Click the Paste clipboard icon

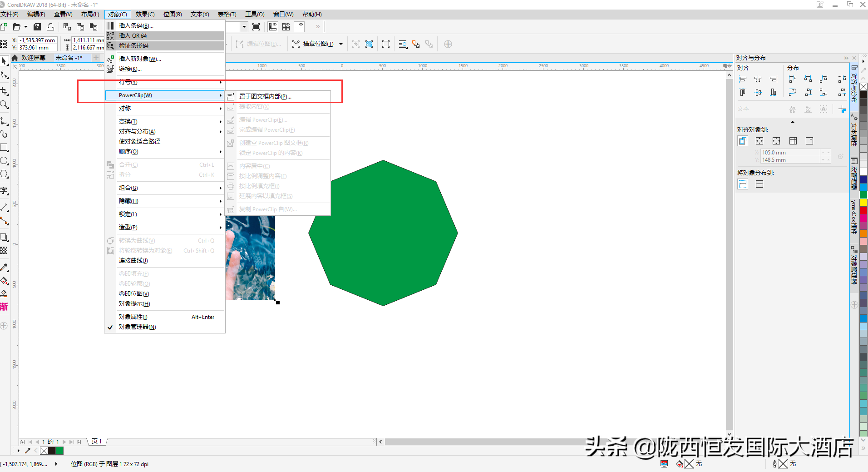94,27
